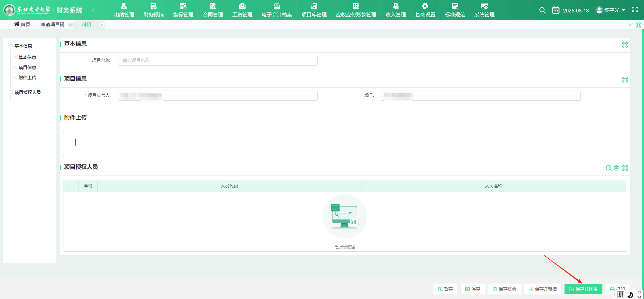Image resolution: width=644 pixels, height=299 pixels.
Task: Close the 申请项目码 tab
Action: point(70,25)
